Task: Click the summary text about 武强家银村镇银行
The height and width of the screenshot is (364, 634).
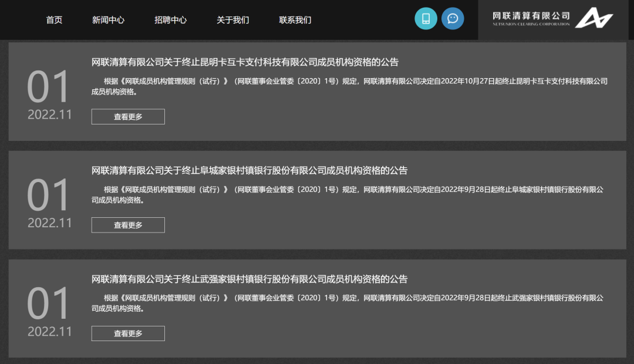Action: point(348,303)
